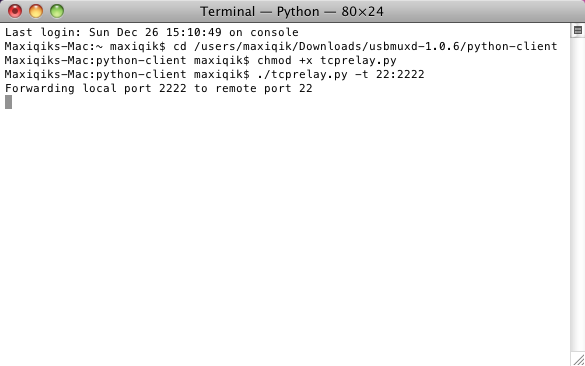The height and width of the screenshot is (366, 585).
Task: Minimize Terminal using the yellow button
Action: [36, 11]
